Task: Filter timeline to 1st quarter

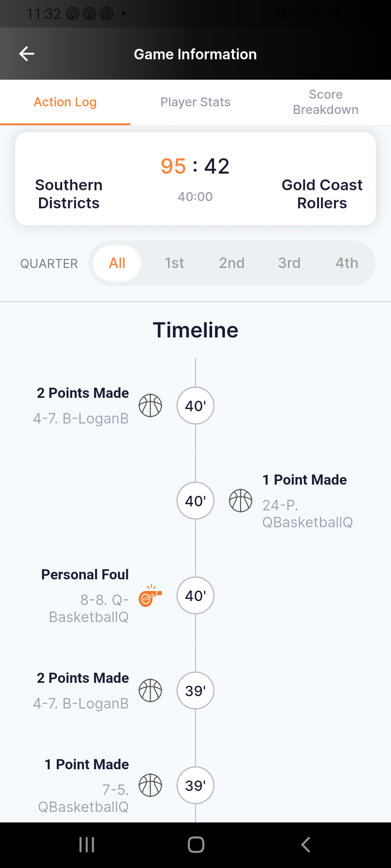Action: 174,263
